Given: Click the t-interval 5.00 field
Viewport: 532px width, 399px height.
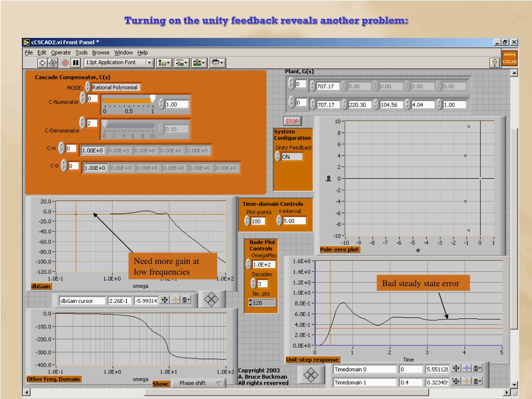Looking at the screenshot, I should 295,221.
